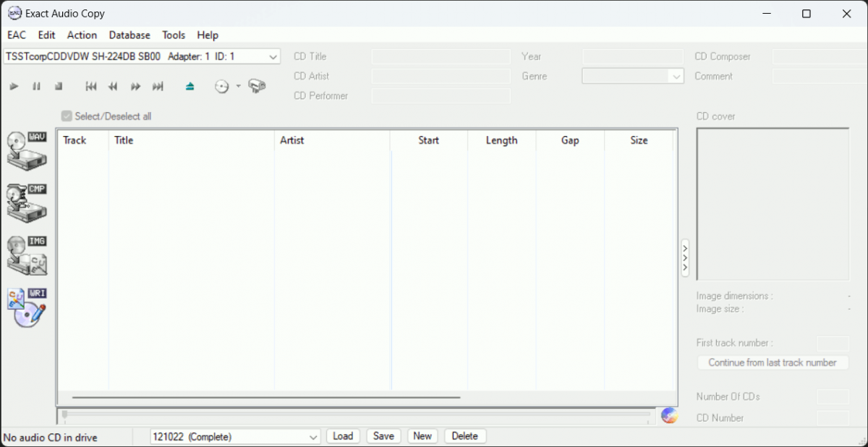Collapse the side panel with chevron expander
Viewport: 868px width, 447px height.
tap(685, 257)
